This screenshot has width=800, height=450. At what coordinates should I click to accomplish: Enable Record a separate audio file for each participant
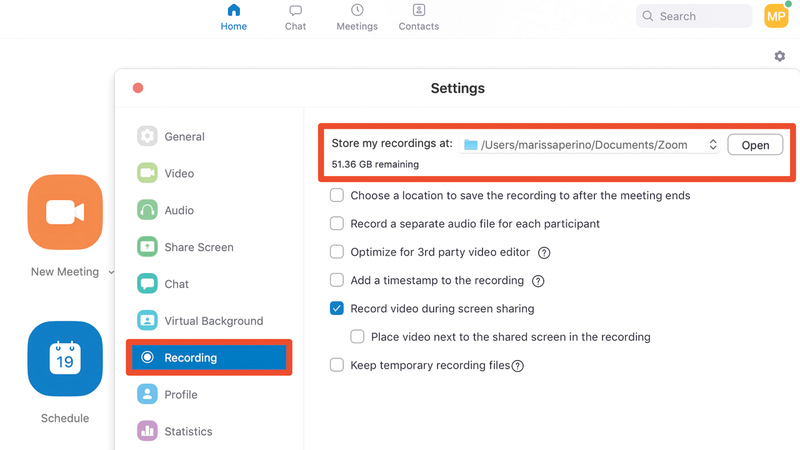point(337,224)
